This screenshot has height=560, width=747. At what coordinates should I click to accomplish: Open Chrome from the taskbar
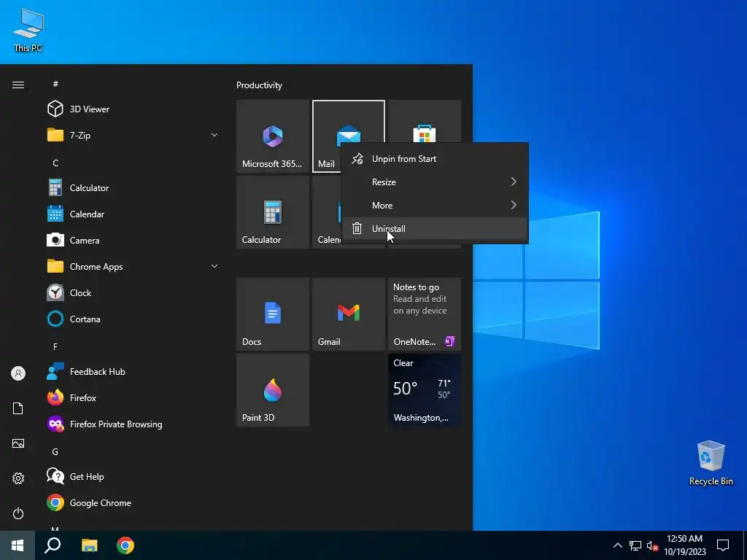point(125,545)
